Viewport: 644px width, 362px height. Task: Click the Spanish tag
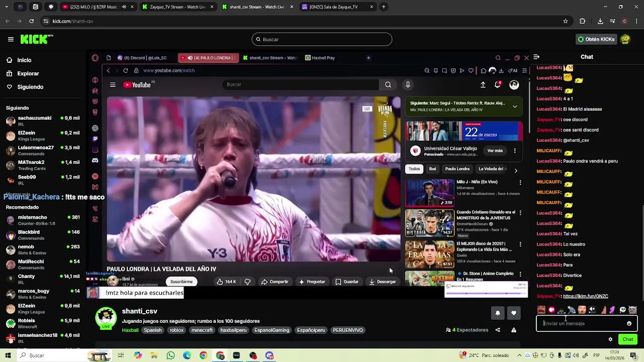[152, 330]
